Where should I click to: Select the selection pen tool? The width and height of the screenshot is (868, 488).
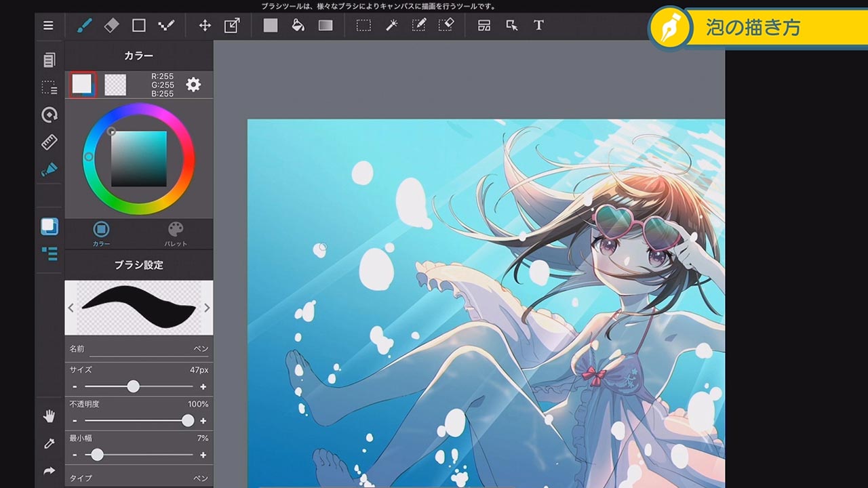419,26
